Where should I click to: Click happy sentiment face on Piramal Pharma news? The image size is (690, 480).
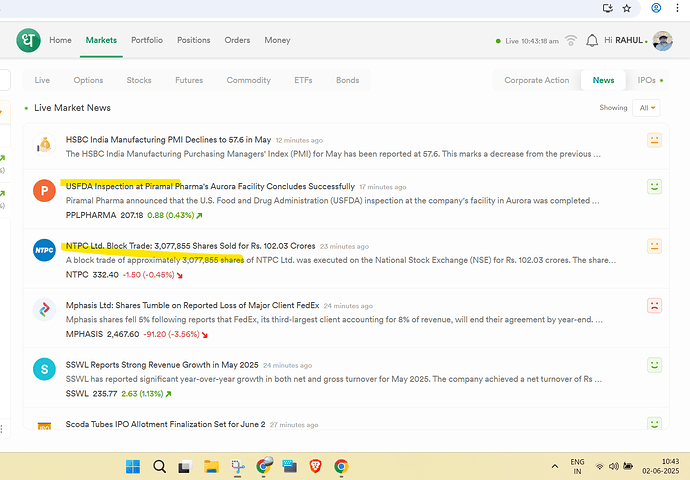coord(654,187)
